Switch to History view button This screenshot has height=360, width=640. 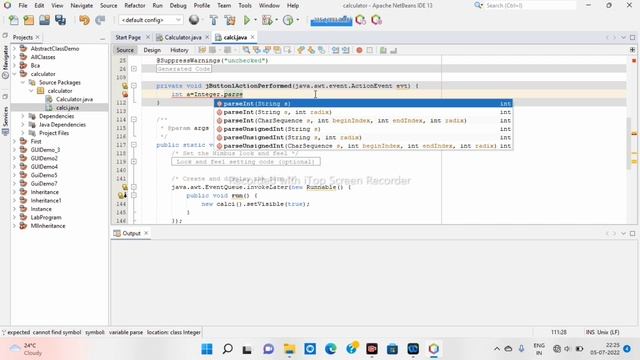tap(179, 50)
